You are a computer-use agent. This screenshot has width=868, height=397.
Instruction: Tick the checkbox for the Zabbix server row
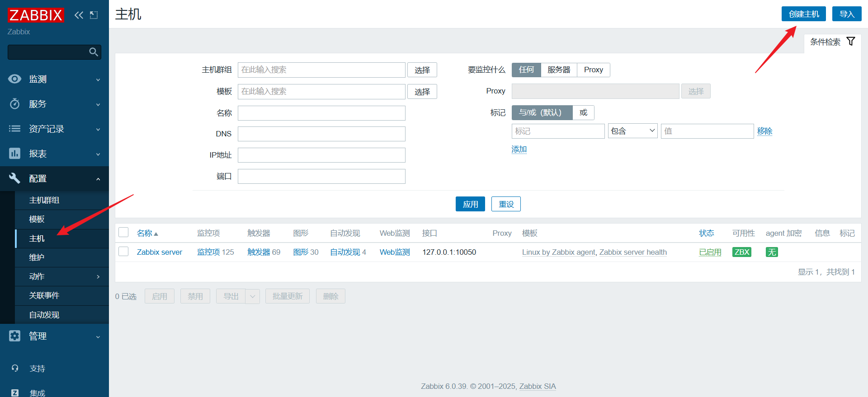click(x=123, y=252)
